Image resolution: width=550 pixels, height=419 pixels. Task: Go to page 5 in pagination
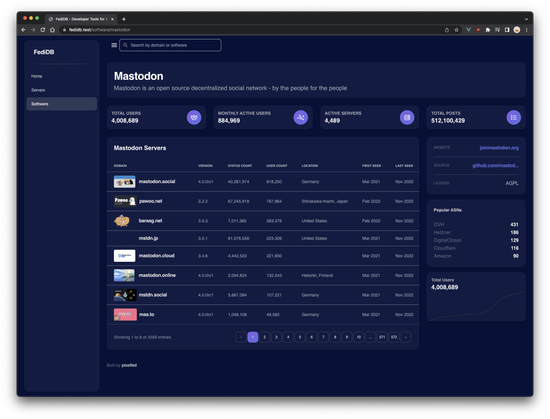[300, 337]
